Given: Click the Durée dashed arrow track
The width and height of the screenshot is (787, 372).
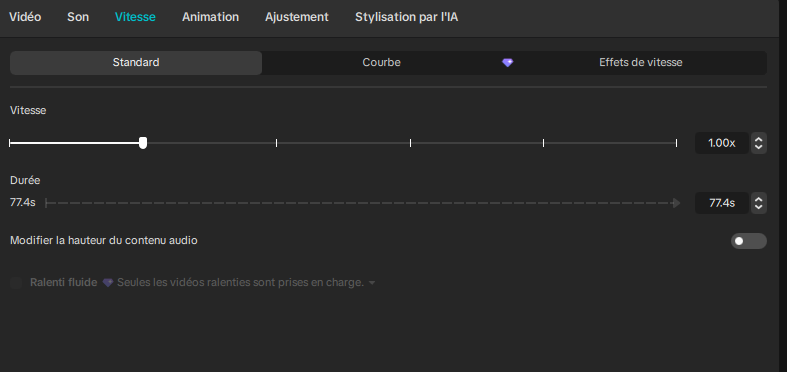Looking at the screenshot, I should [x=362, y=203].
